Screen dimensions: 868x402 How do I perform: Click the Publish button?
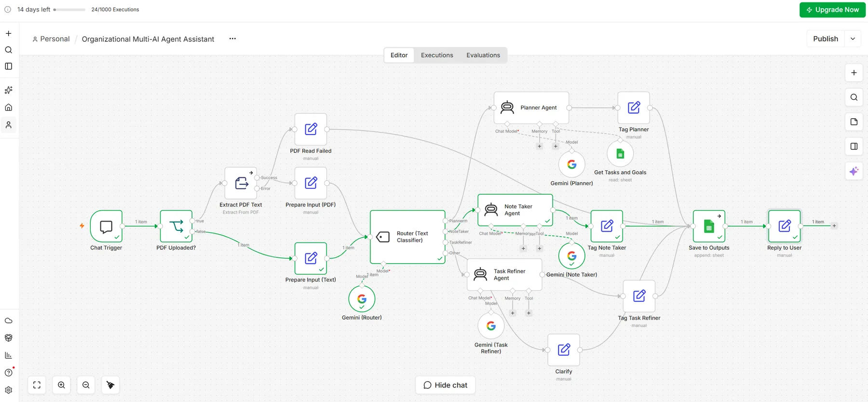click(826, 39)
